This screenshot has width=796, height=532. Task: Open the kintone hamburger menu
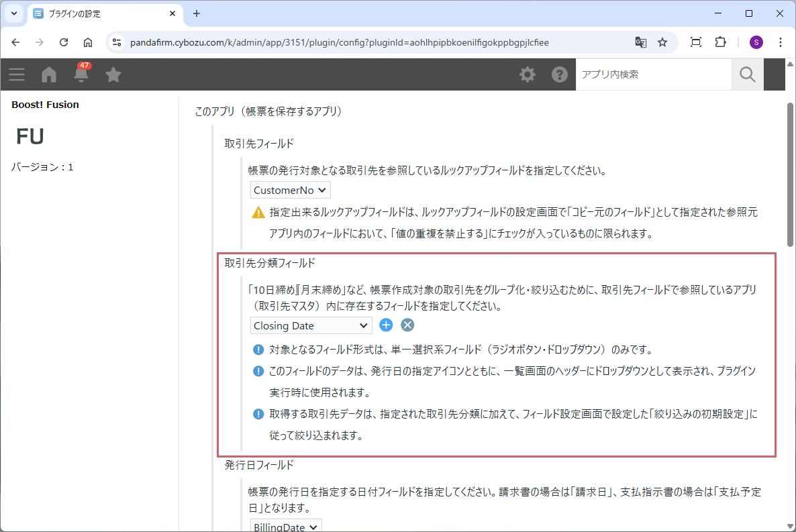[17, 74]
